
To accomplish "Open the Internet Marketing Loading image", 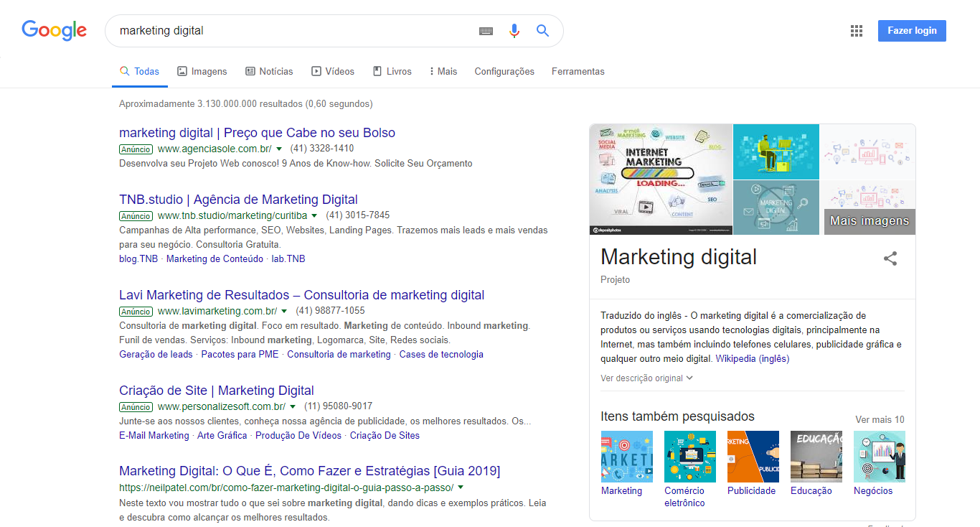I will (x=661, y=179).
